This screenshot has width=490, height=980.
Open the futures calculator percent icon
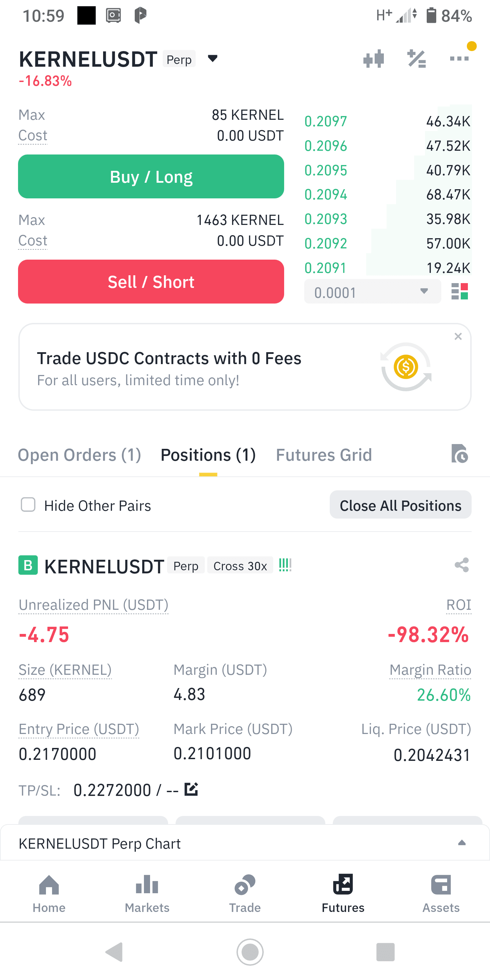[x=416, y=59]
